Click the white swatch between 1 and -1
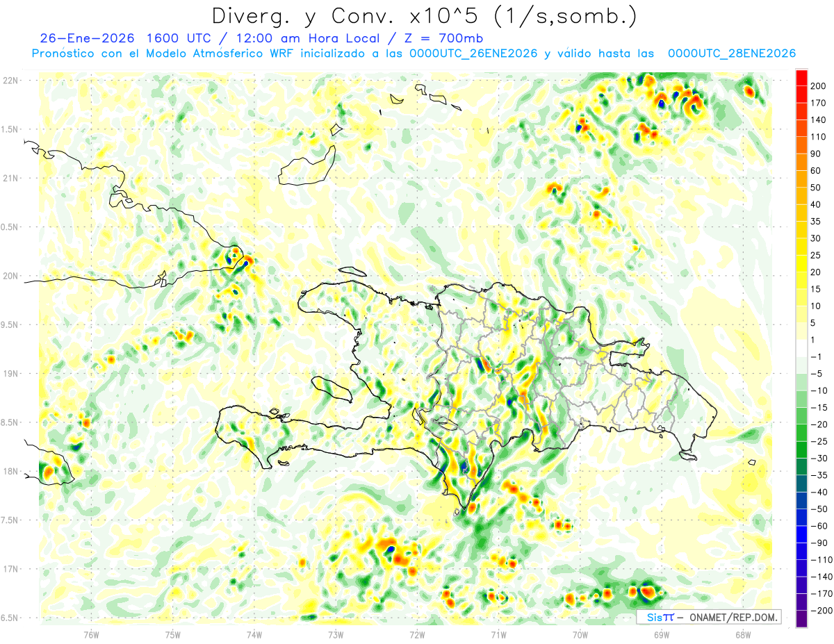This screenshot has height=644, width=834. coord(801,348)
